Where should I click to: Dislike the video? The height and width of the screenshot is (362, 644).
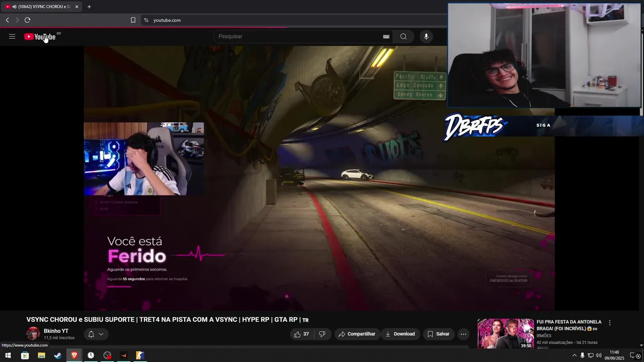click(x=322, y=334)
